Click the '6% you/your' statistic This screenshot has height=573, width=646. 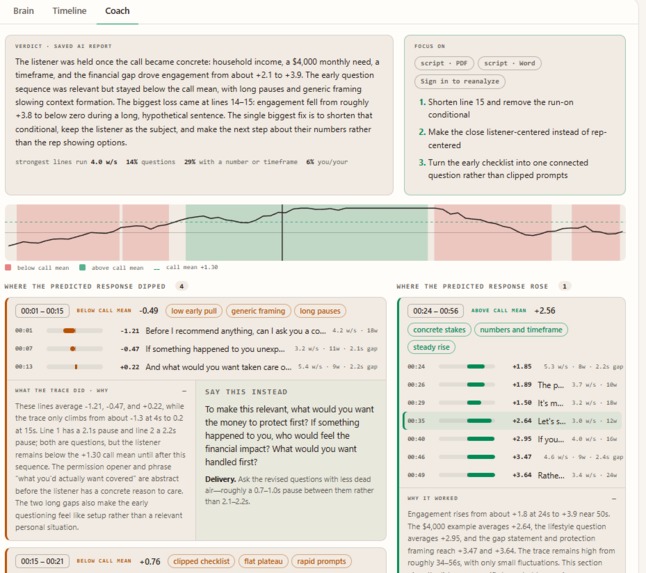[327, 162]
